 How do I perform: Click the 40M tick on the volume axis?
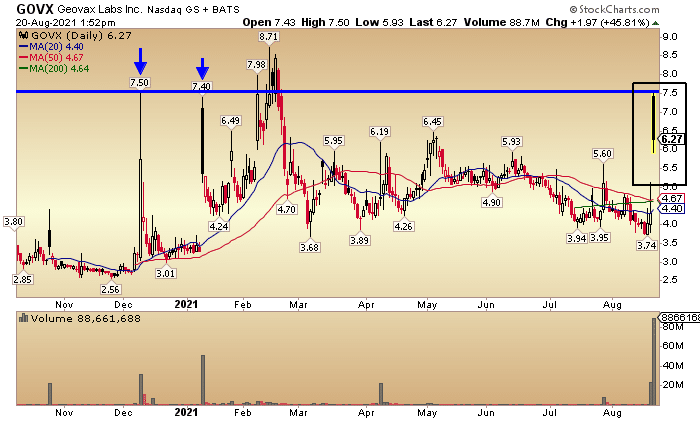(x=673, y=366)
